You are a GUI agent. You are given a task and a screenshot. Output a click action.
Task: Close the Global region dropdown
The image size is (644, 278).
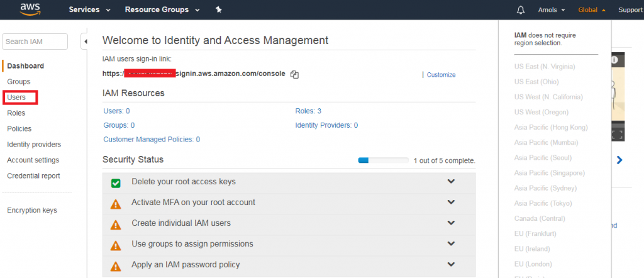pos(592,10)
